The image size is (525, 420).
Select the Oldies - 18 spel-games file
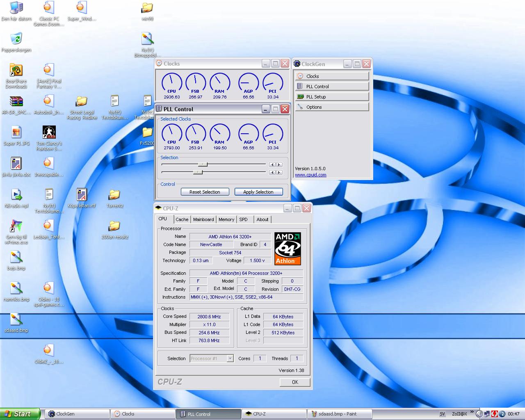[x=49, y=294]
